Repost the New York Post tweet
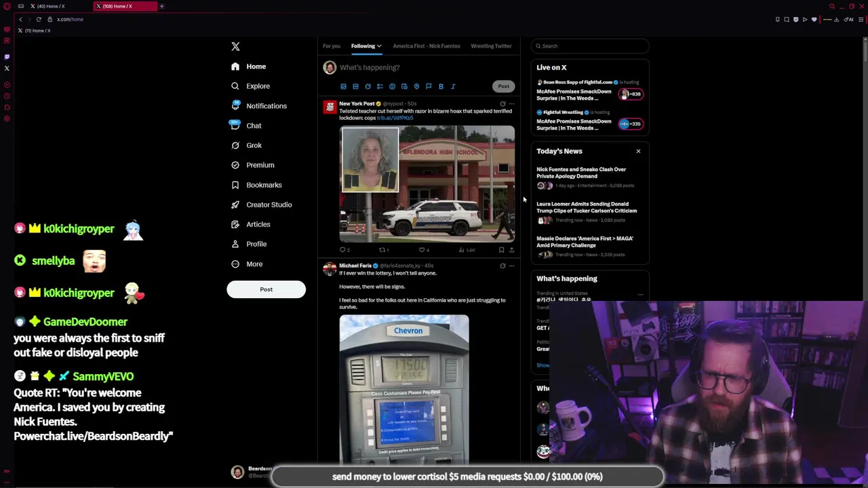Viewport: 868px width, 488px height. click(383, 250)
